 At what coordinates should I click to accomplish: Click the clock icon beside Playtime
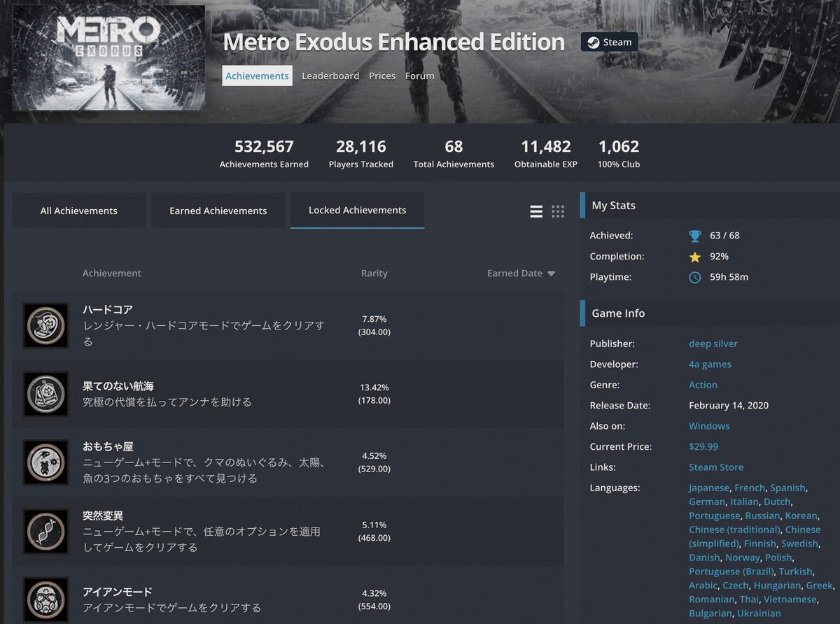[x=695, y=277]
